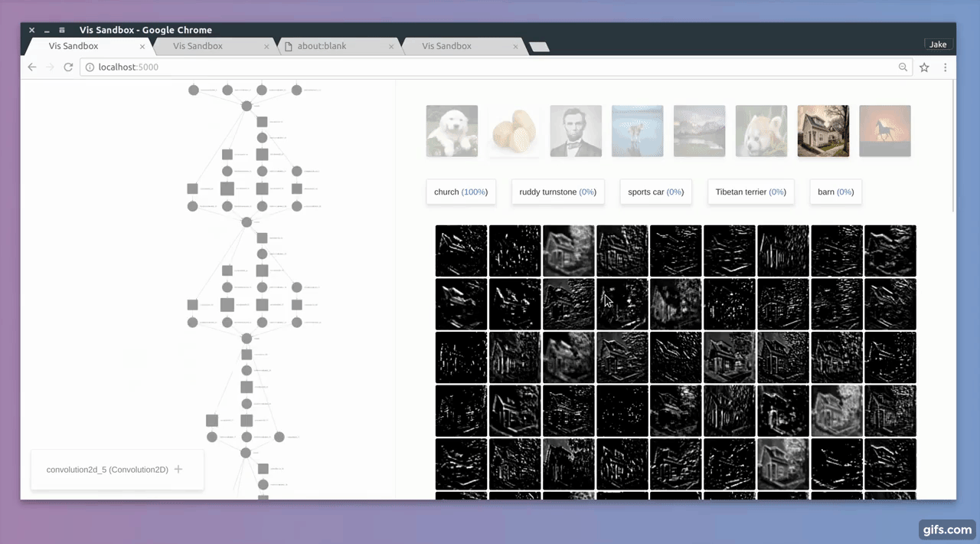Expand convolution2d_5 layer with plus icon
This screenshot has width=980, height=544.
178,470
